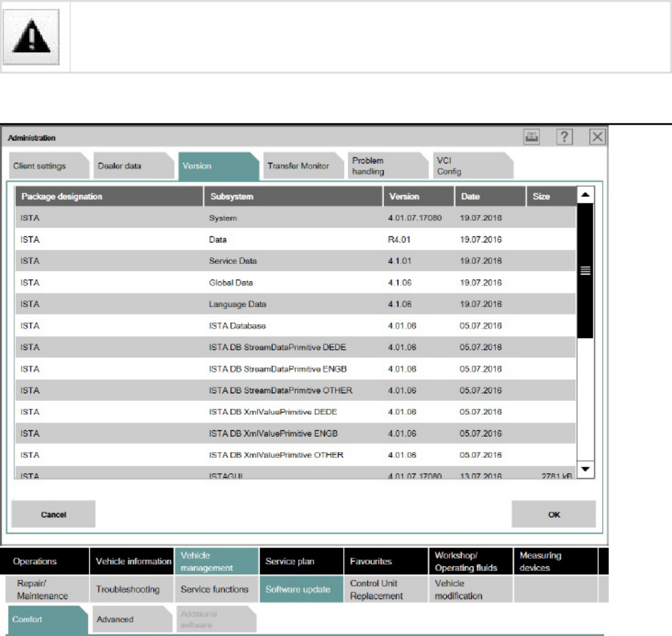The image size is (672, 636).
Task: Select the Language Data row
Action: point(295,304)
